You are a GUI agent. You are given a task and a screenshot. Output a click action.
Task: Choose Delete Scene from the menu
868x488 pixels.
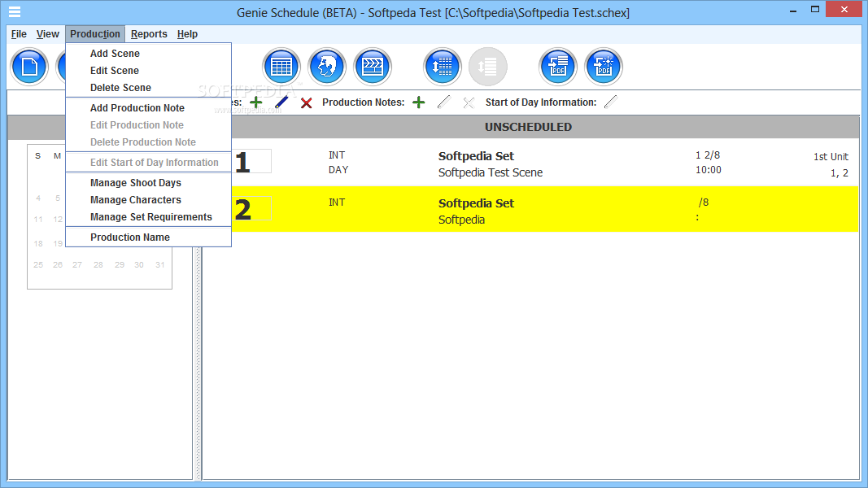click(x=148, y=88)
